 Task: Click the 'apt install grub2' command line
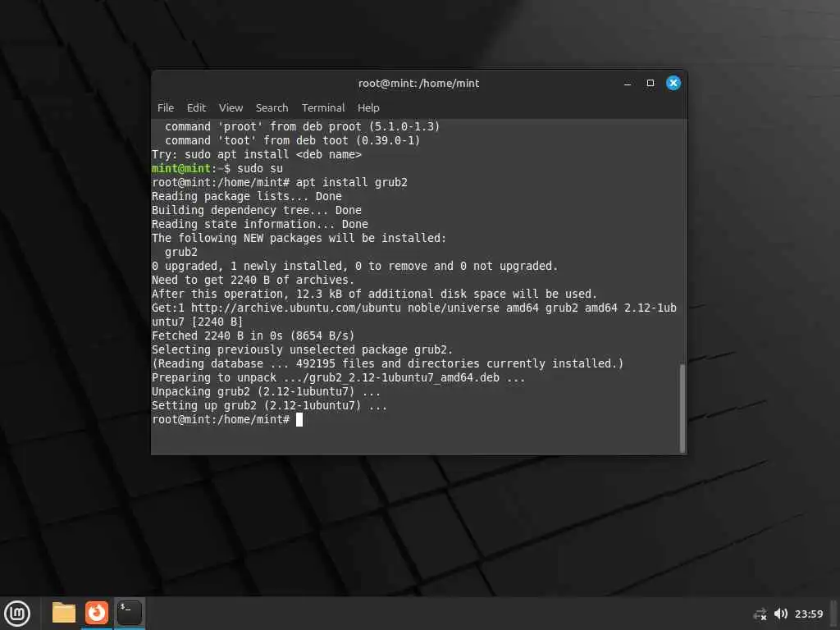279,182
